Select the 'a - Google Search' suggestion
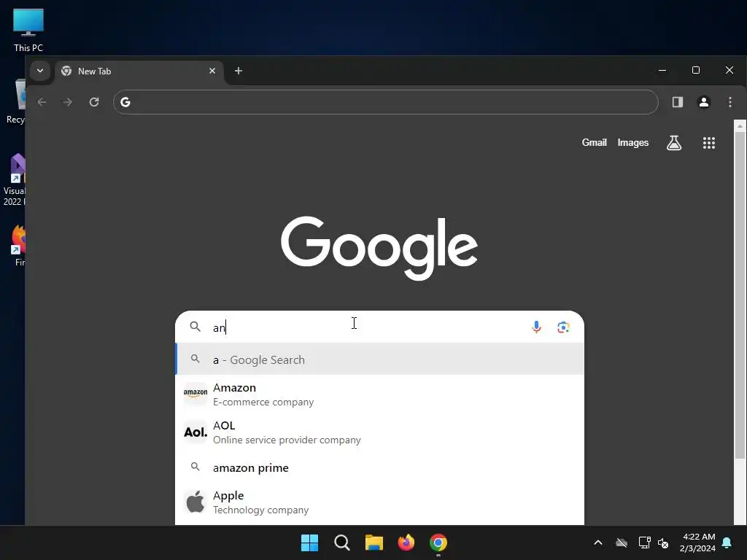Screen dimensions: 747x560 pos(379,359)
